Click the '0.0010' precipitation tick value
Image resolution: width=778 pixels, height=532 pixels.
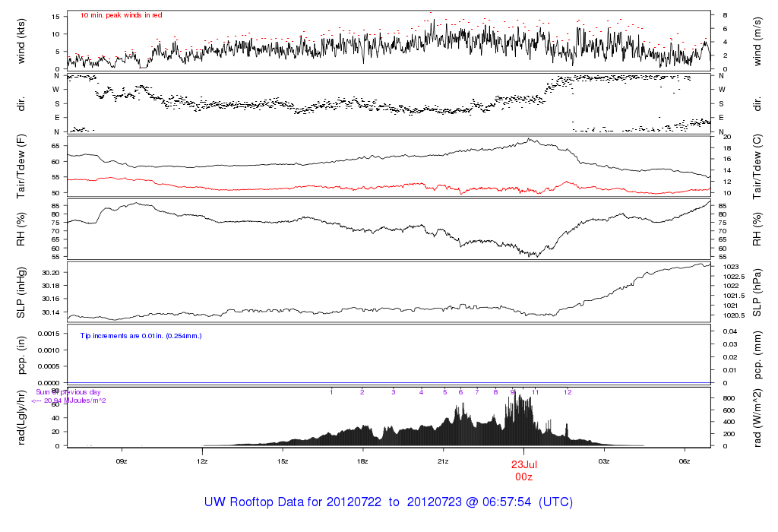coord(49,350)
